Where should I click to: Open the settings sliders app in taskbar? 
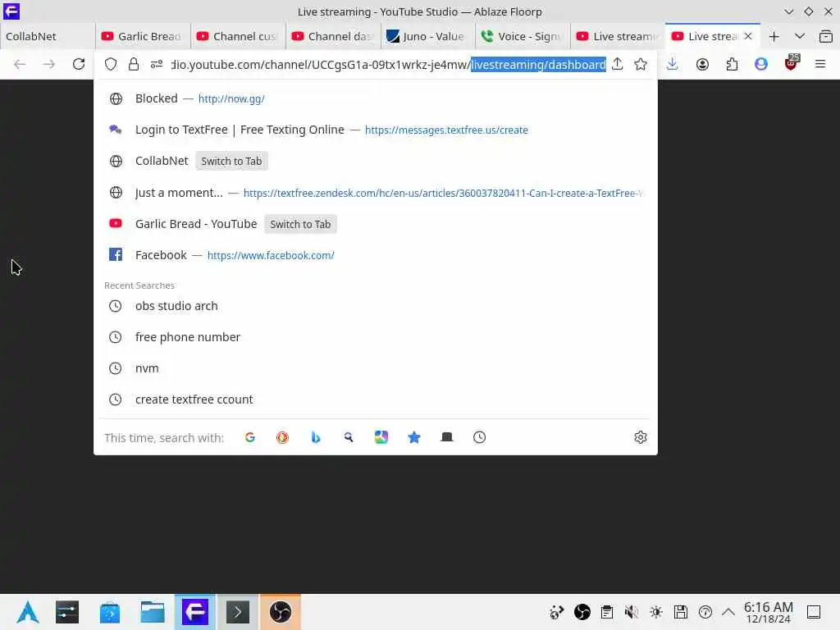(x=67, y=612)
